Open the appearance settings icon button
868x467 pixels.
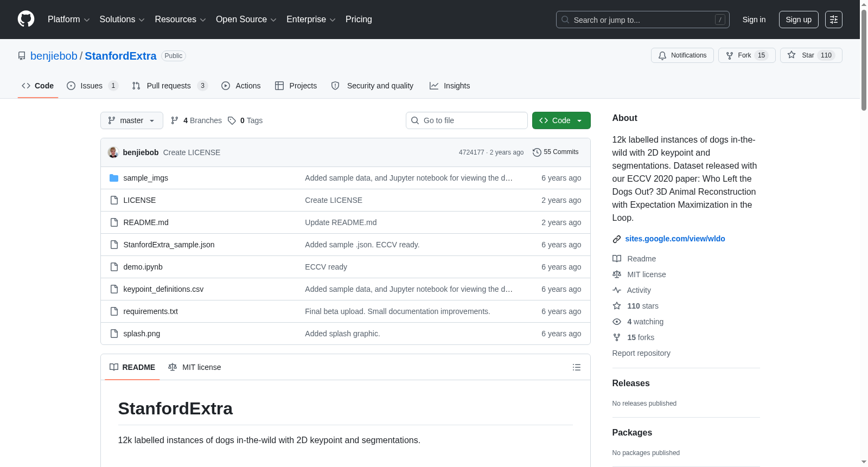point(834,20)
